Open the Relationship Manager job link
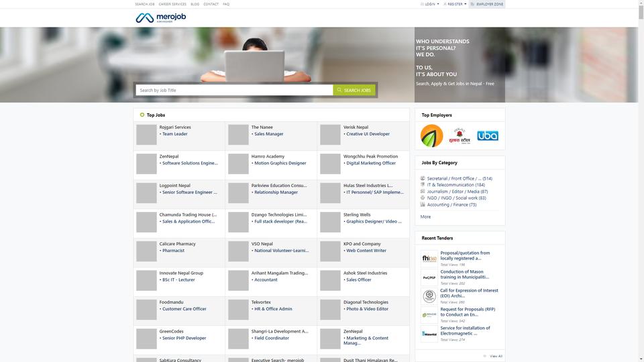Image resolution: width=644 pixels, height=362 pixels. pyautogui.click(x=276, y=192)
